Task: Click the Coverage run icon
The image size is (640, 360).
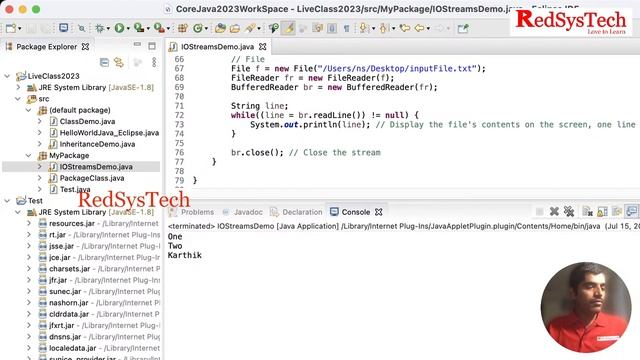Action: tap(139, 28)
